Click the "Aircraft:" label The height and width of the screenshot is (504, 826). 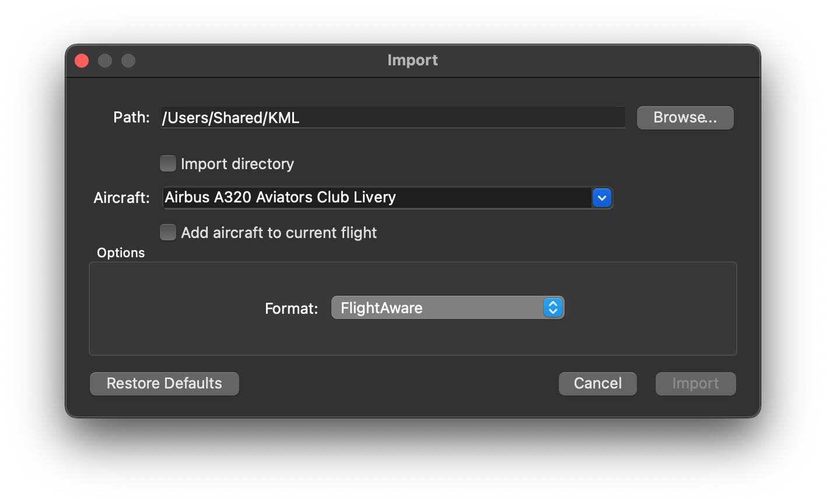(121, 198)
